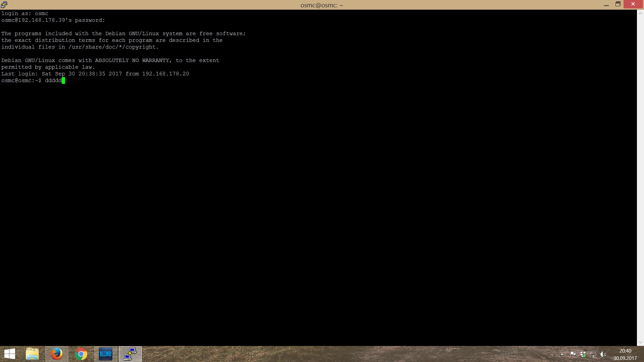This screenshot has width=644, height=362.
Task: Click the 'osmc@192.168.178.39's password:' line
Action: click(53, 20)
